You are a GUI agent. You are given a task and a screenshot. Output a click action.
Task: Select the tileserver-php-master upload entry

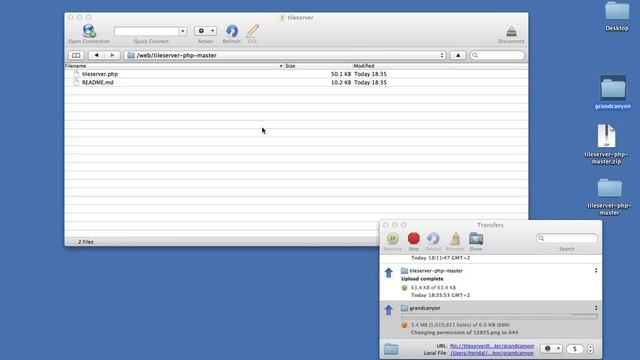(491, 282)
